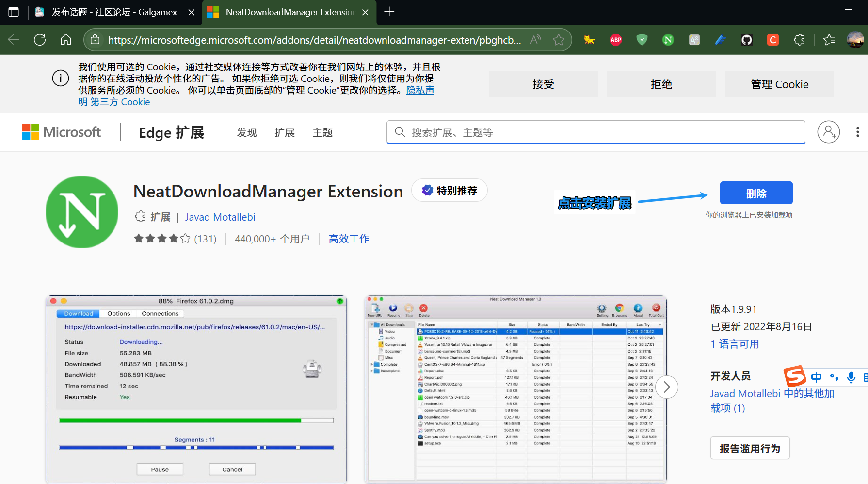Image resolution: width=868 pixels, height=484 pixels.
Task: Close the Galgamex forum tab
Action: pos(192,12)
